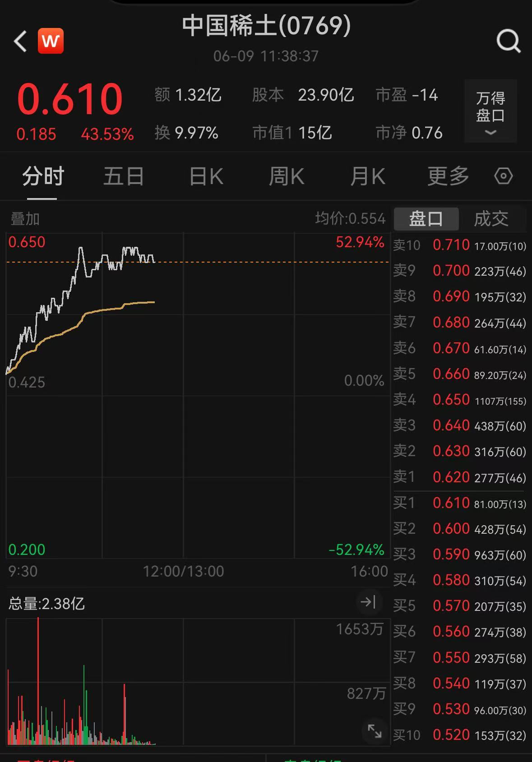532x762 pixels.
Task: Tap the turnover rate 9.97%
Action: pyautogui.click(x=196, y=133)
